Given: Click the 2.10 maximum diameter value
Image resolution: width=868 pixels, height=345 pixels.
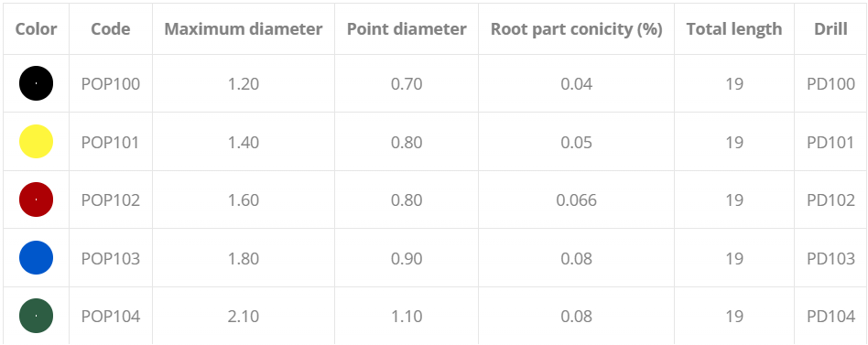Looking at the screenshot, I should point(244,317).
